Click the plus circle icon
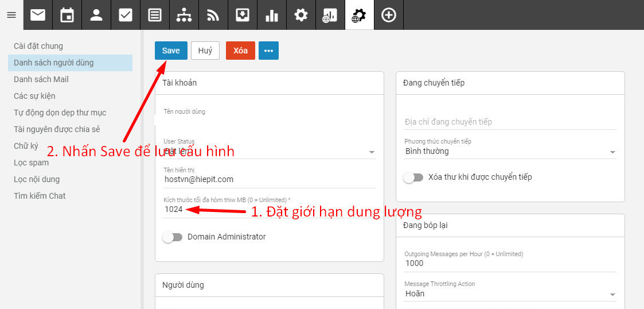Image resolution: width=644 pixels, height=309 pixels. click(x=389, y=15)
